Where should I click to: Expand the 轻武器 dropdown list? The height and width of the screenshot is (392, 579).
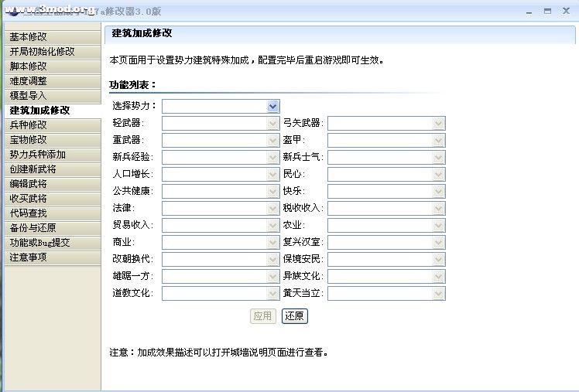[x=220, y=123]
